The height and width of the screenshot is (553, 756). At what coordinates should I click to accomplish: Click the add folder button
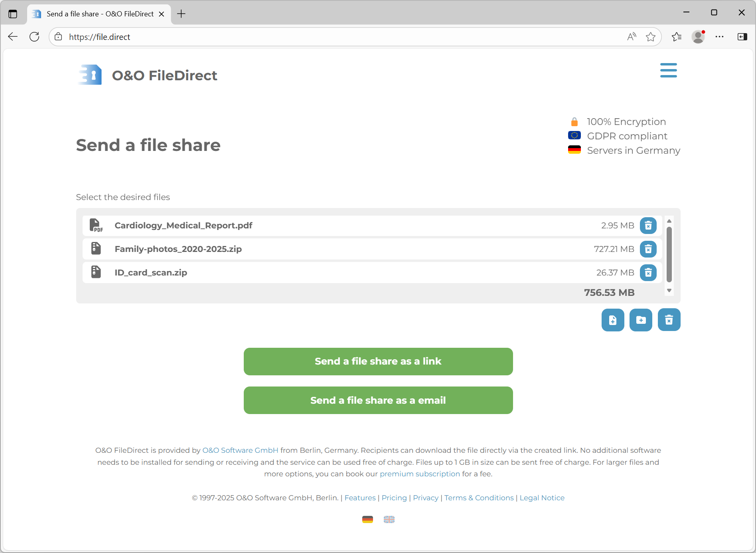pos(641,320)
